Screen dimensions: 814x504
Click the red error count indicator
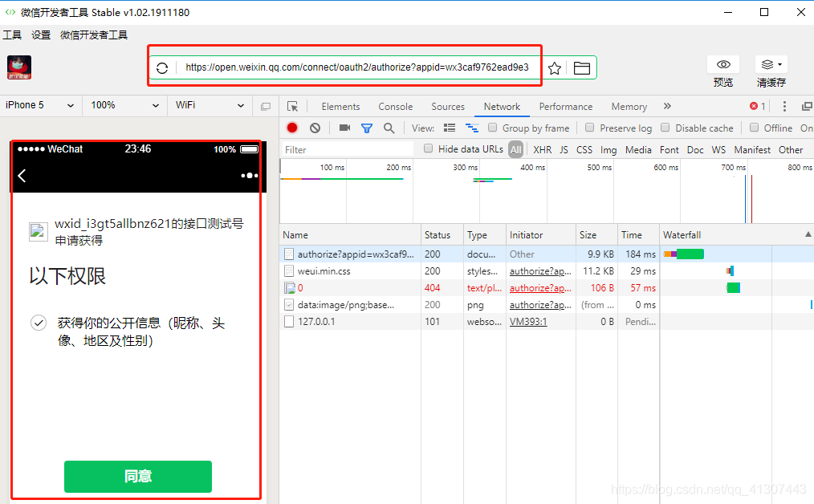(758, 106)
